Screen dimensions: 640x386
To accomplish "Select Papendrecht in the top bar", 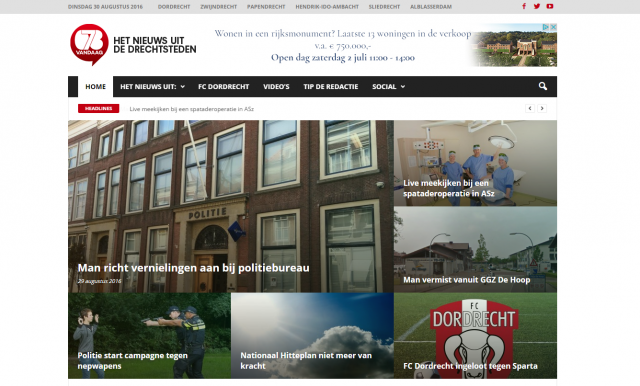I will click(266, 7).
